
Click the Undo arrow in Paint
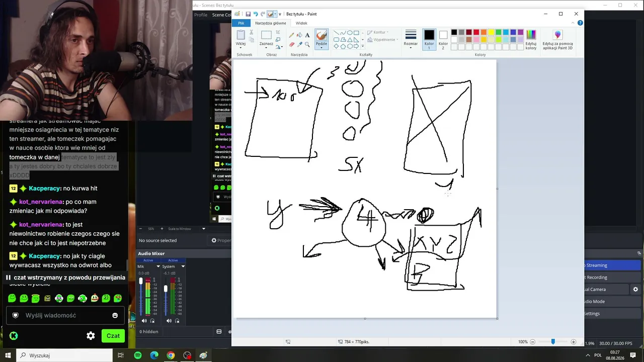[256, 14]
